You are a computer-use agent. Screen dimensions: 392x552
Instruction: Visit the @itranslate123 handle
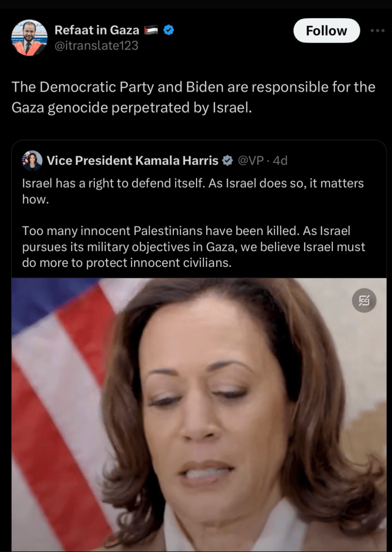tap(96, 45)
